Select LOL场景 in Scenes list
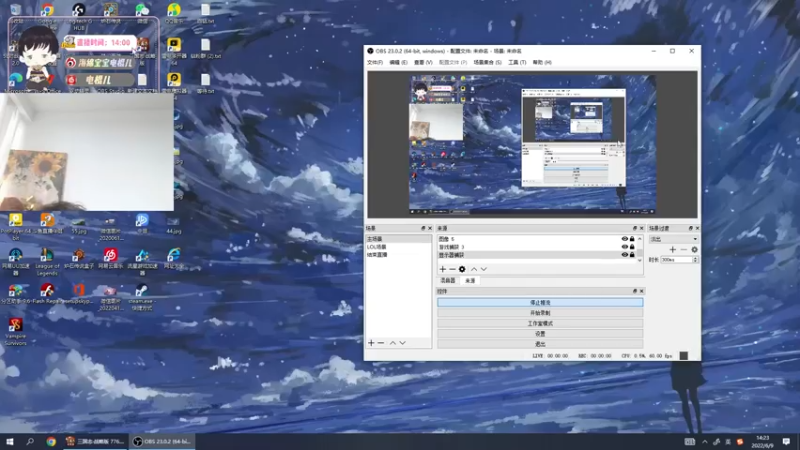 coord(398,247)
